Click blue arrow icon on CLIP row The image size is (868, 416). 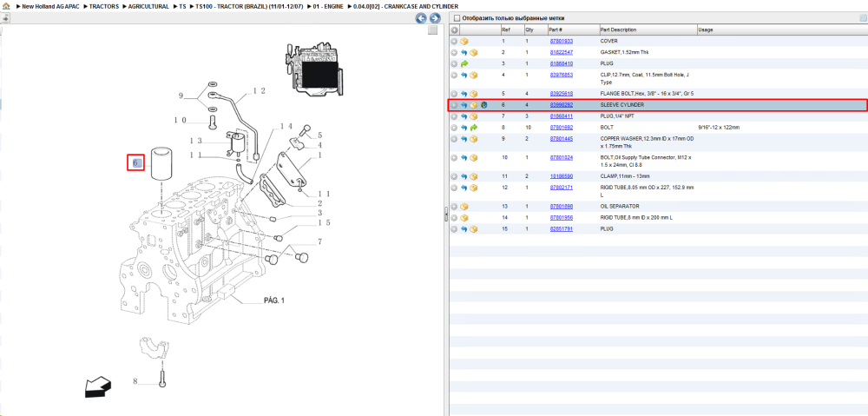(464, 75)
